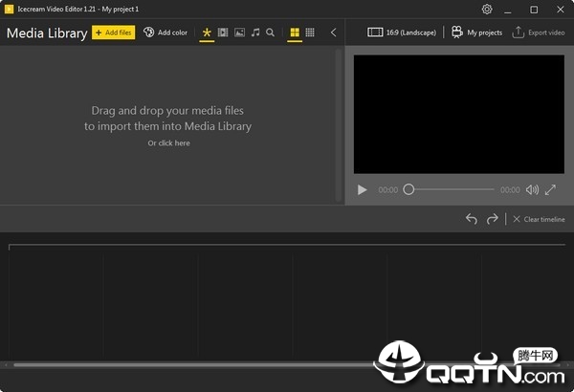This screenshot has height=392, width=574.
Task: Open My projects
Action: tap(476, 33)
